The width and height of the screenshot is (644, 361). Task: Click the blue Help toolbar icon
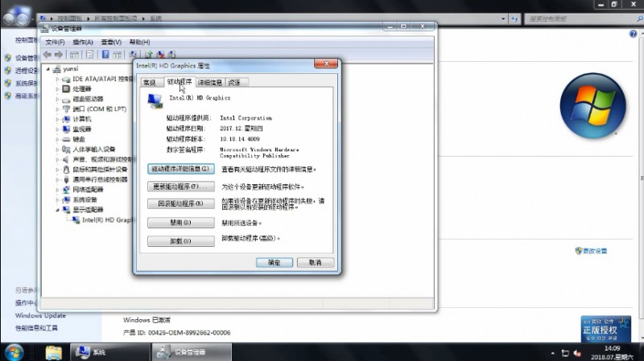(x=105, y=55)
